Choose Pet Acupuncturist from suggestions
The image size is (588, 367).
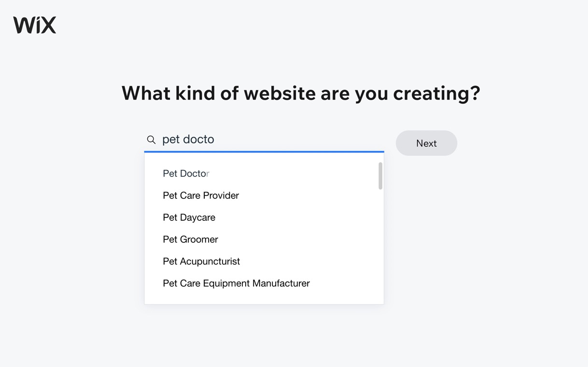coord(201,261)
